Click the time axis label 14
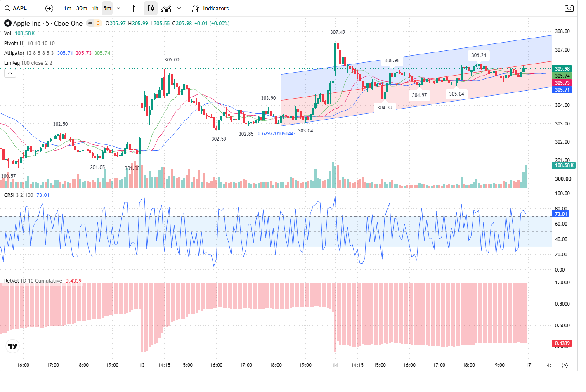 point(335,365)
